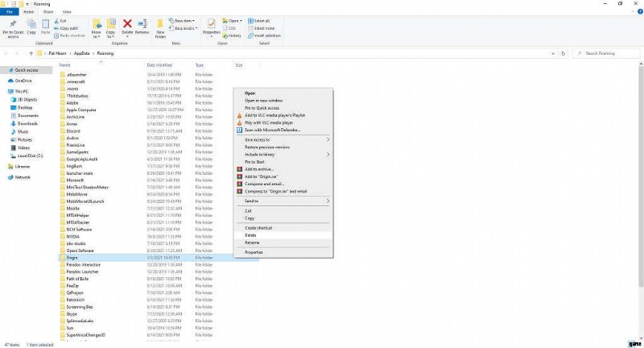Select the Discord folder row
The image size is (644, 348).
pos(159,131)
